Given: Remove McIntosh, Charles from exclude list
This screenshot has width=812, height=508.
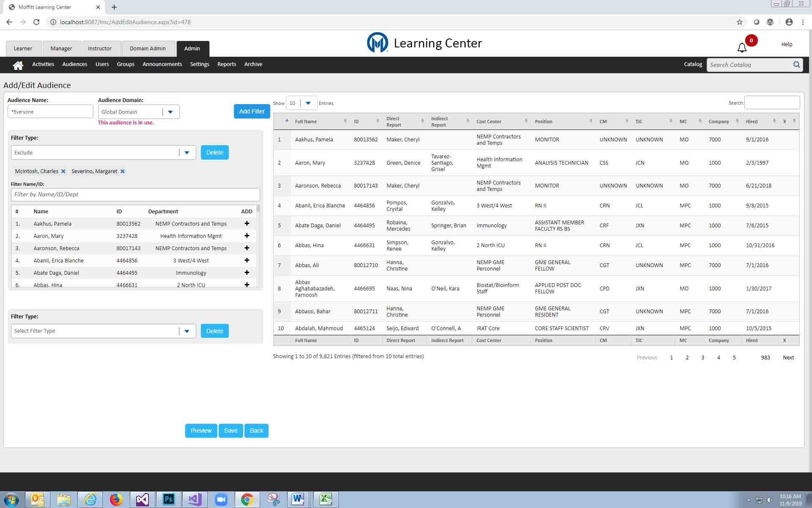Looking at the screenshot, I should [x=63, y=171].
